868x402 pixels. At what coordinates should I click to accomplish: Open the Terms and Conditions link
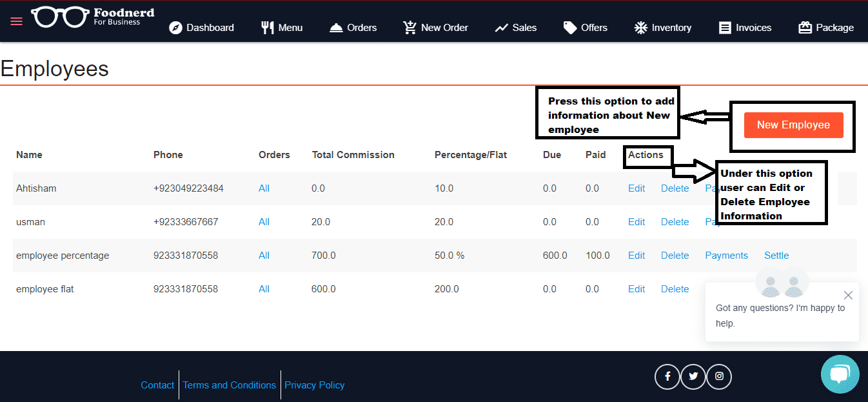[230, 385]
